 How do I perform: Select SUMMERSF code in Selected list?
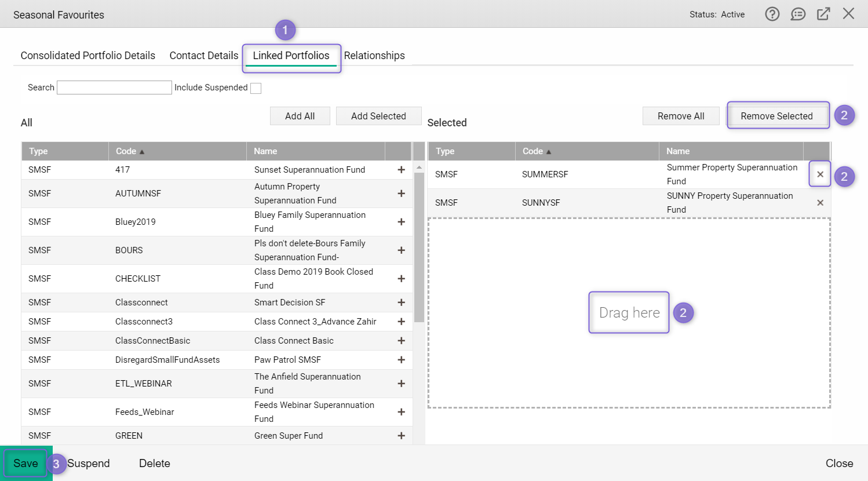coord(545,174)
